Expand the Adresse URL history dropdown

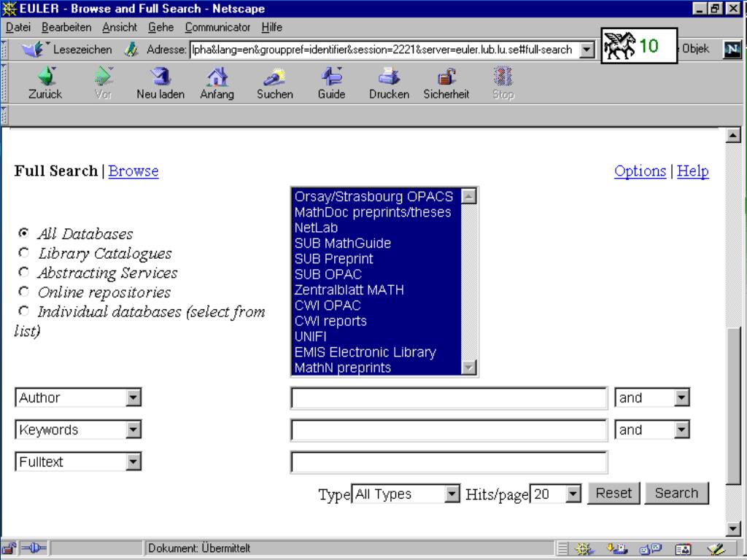click(x=587, y=50)
